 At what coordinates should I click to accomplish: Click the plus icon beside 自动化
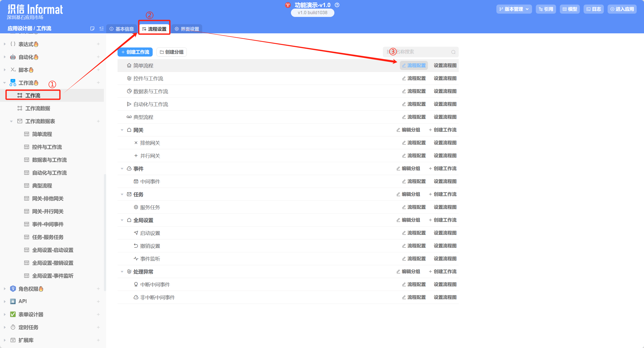pos(98,57)
